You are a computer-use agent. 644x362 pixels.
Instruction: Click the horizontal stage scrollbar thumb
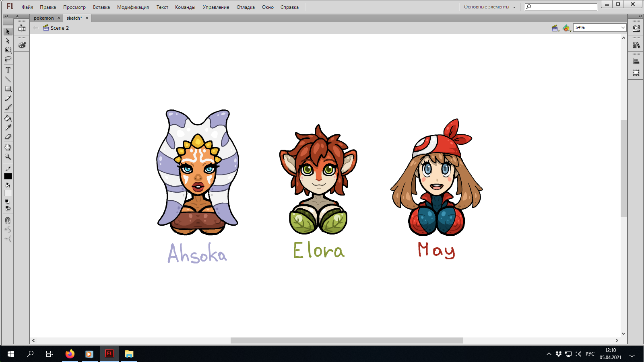click(x=347, y=341)
